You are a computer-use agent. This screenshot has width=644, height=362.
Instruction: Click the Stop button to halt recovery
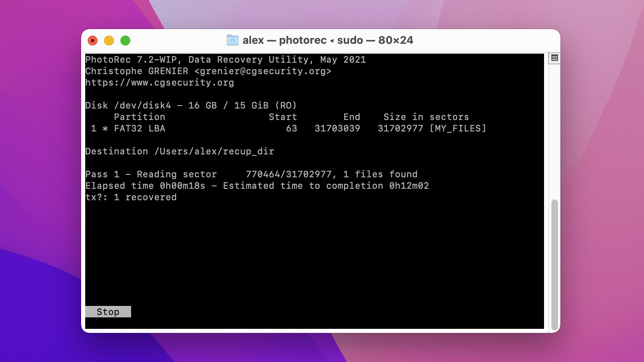tap(108, 312)
